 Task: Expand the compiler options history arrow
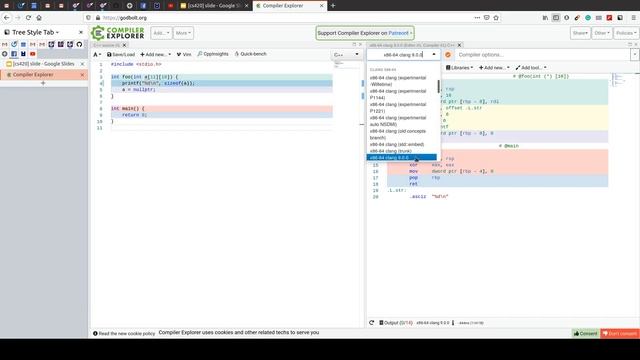pos(635,55)
